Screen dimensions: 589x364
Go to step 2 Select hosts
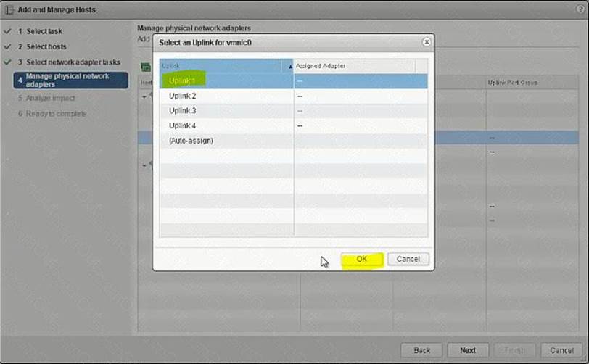[46, 46]
